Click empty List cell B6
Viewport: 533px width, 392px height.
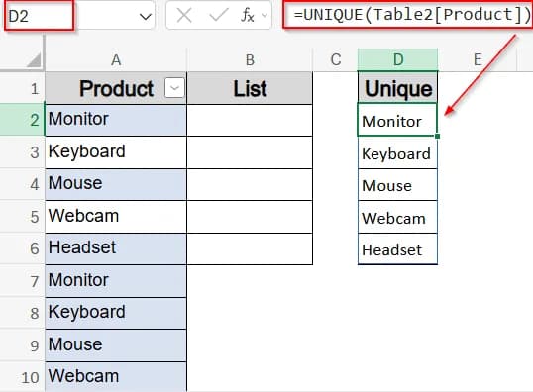tap(250, 248)
